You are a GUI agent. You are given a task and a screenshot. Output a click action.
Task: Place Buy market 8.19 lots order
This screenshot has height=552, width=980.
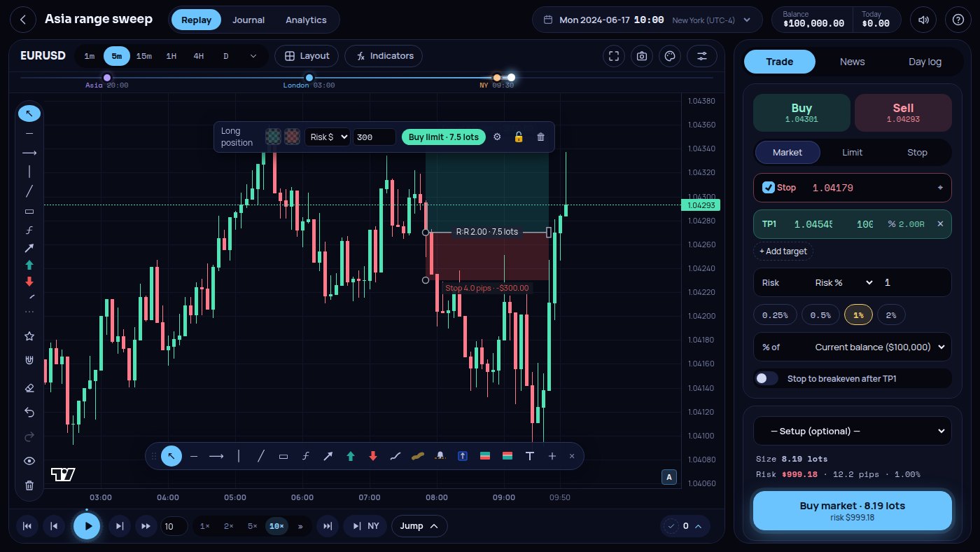[x=852, y=511]
